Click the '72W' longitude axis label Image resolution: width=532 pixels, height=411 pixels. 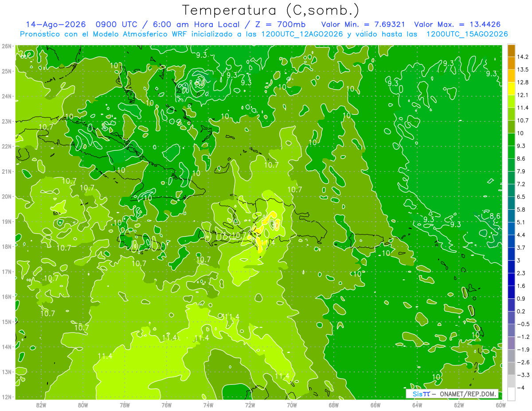[250, 405]
